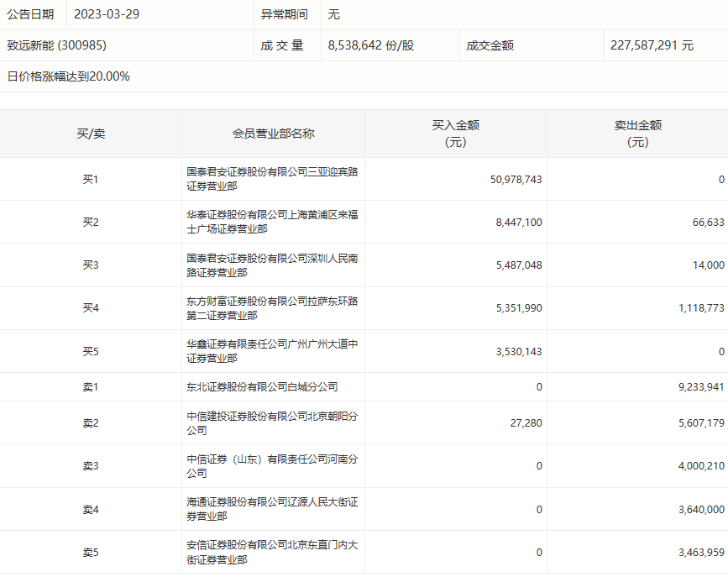Click the 会员营业部名称 column header

click(273, 134)
